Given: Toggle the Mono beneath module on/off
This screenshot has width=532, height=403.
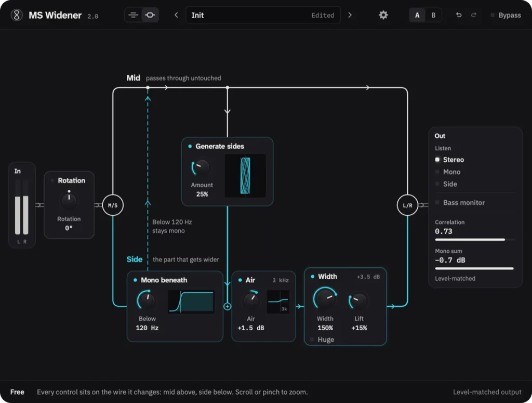Looking at the screenshot, I should (135, 280).
